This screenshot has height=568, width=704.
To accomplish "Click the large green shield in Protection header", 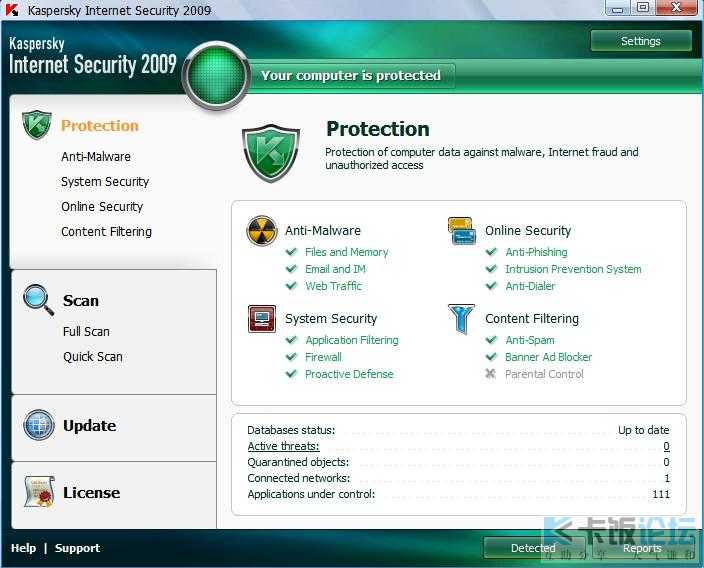I will click(271, 153).
